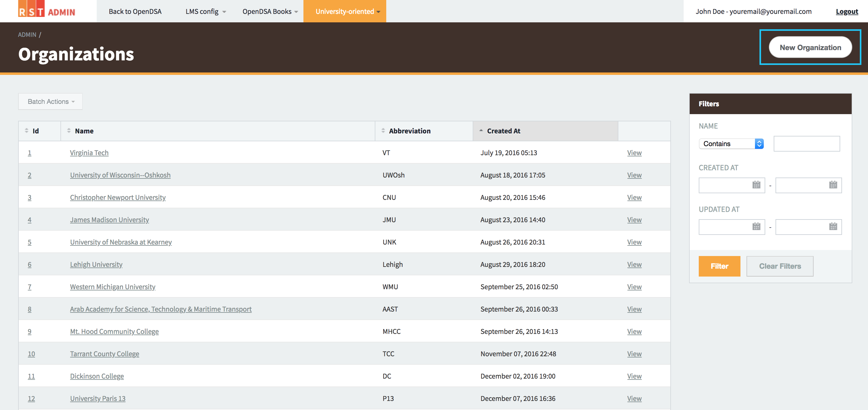
Task: Select abbreviation text UWOsh
Action: tap(394, 175)
